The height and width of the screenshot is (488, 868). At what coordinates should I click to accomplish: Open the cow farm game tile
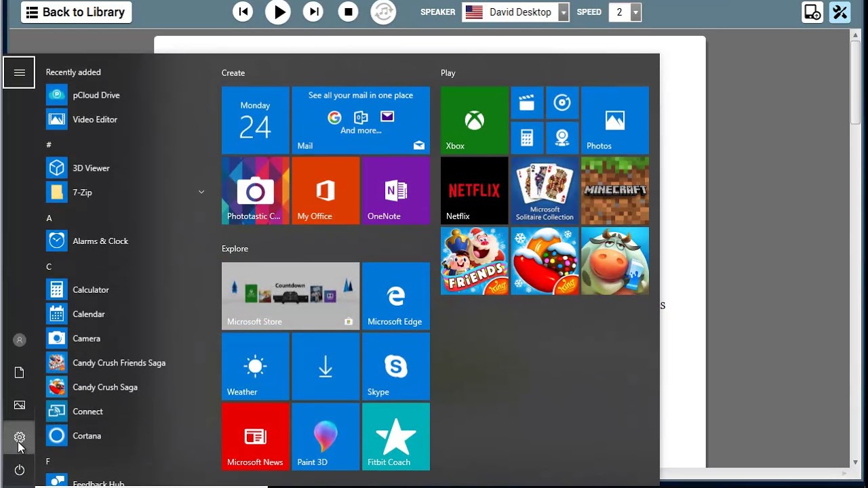pyautogui.click(x=615, y=261)
